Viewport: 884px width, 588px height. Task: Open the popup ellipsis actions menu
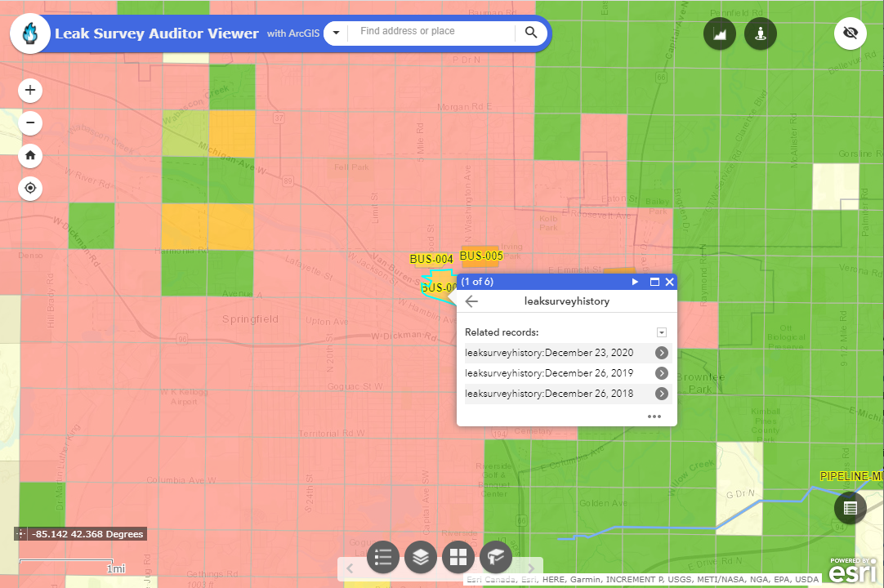[x=654, y=416]
